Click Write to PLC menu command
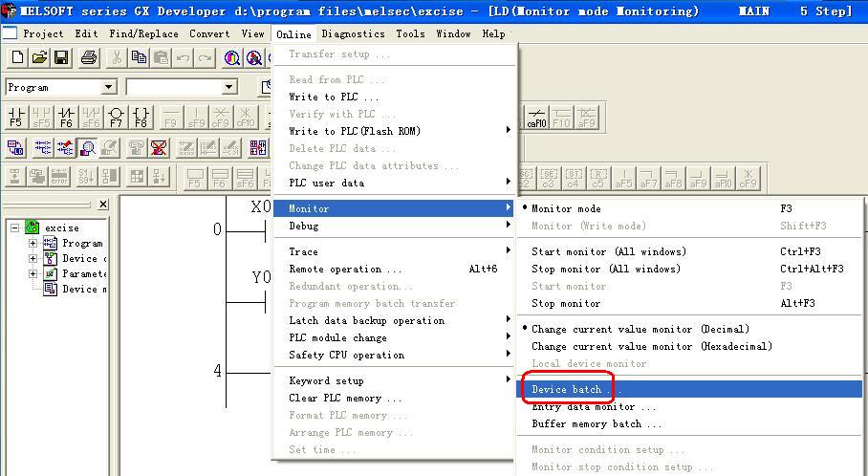Screen dimensions: 868x476 point(334,97)
